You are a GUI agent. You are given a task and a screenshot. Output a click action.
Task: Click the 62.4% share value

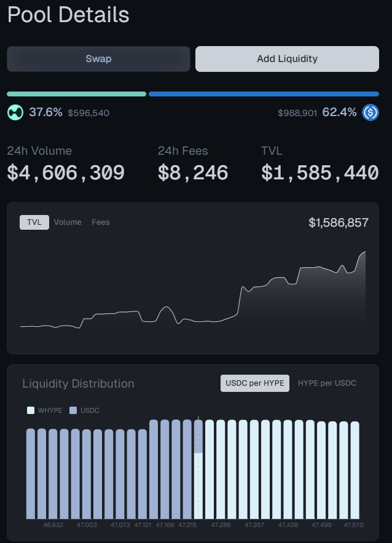339,112
